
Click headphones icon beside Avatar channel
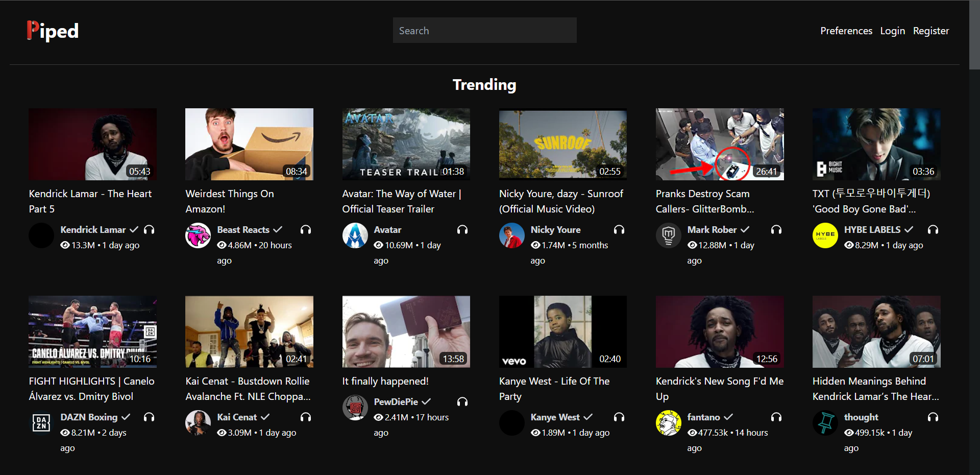[x=462, y=230]
